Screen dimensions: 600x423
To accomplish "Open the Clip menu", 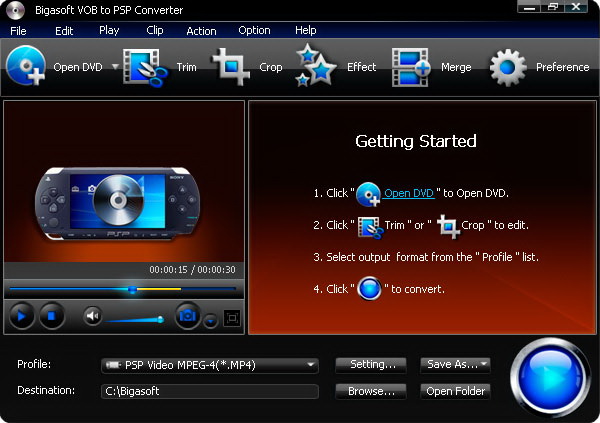I will click(155, 30).
